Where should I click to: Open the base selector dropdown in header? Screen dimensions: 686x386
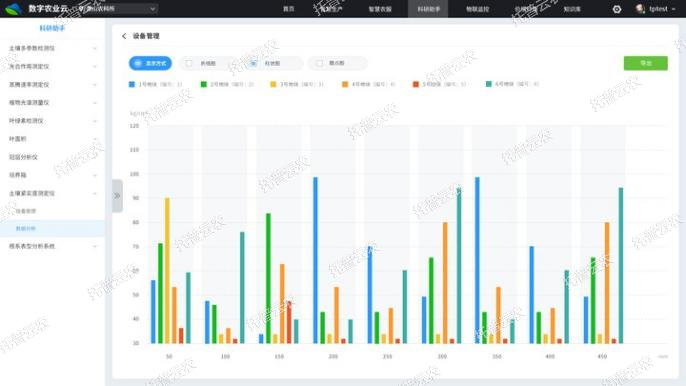pyautogui.click(x=118, y=9)
